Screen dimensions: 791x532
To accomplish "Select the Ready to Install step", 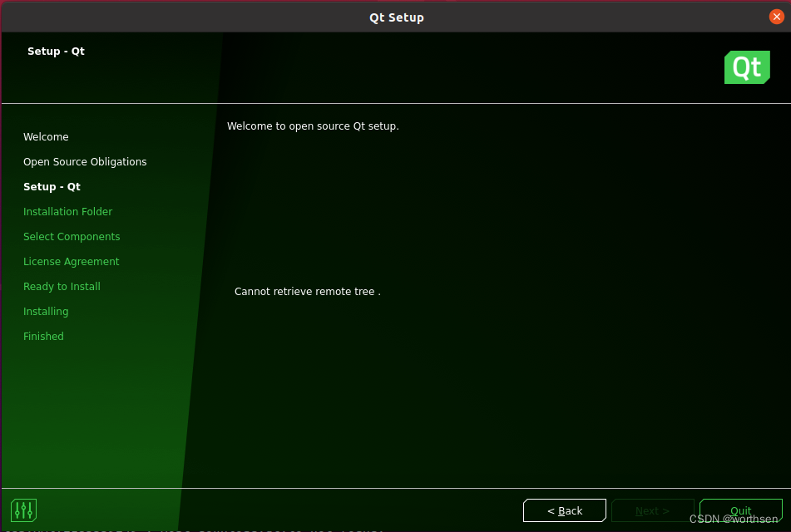I will [x=62, y=287].
